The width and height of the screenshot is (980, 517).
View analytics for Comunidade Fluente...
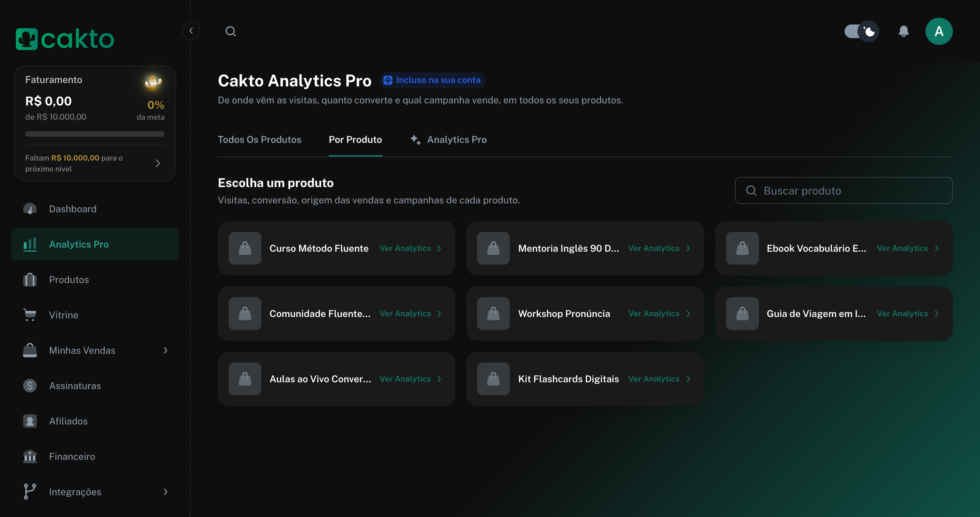[410, 314]
